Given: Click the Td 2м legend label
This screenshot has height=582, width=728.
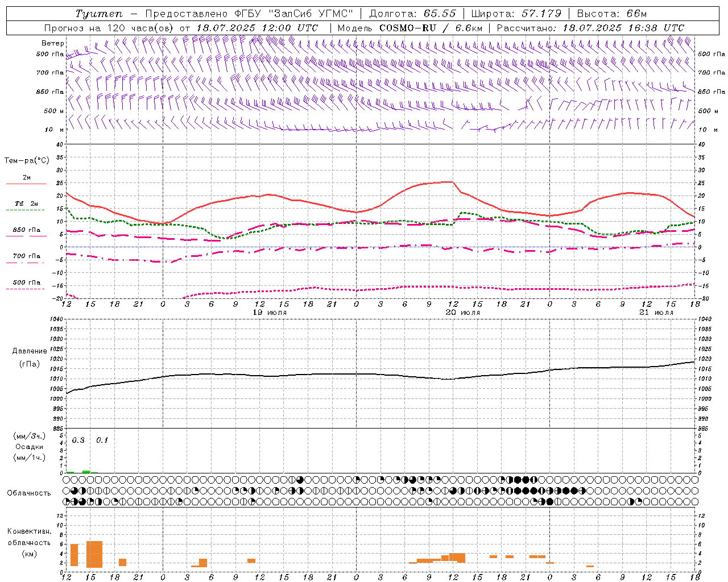Looking at the screenshot, I should 27,203.
